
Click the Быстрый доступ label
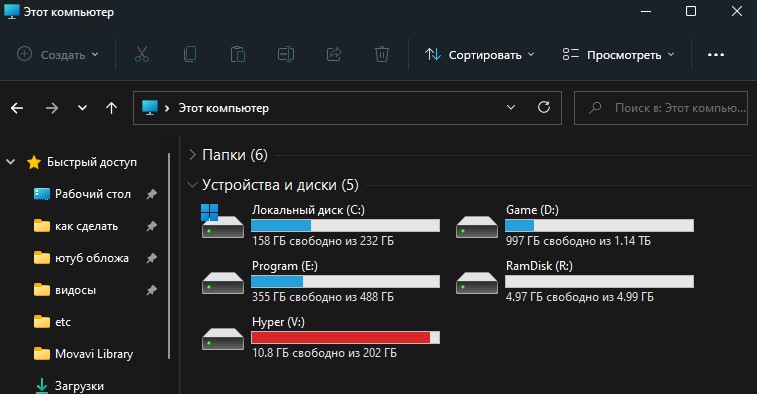click(x=92, y=162)
